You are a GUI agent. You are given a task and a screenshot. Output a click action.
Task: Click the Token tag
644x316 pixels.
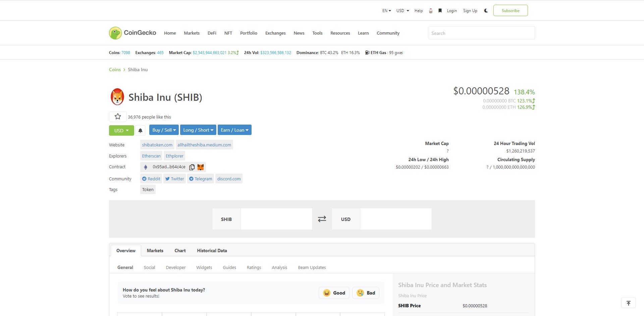click(x=148, y=189)
